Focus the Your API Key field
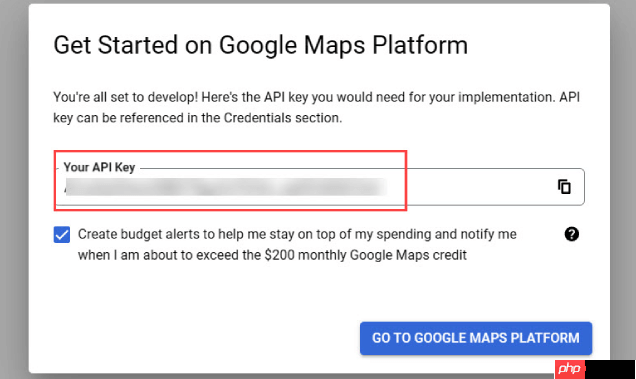This screenshot has height=379, width=636. tap(319, 187)
